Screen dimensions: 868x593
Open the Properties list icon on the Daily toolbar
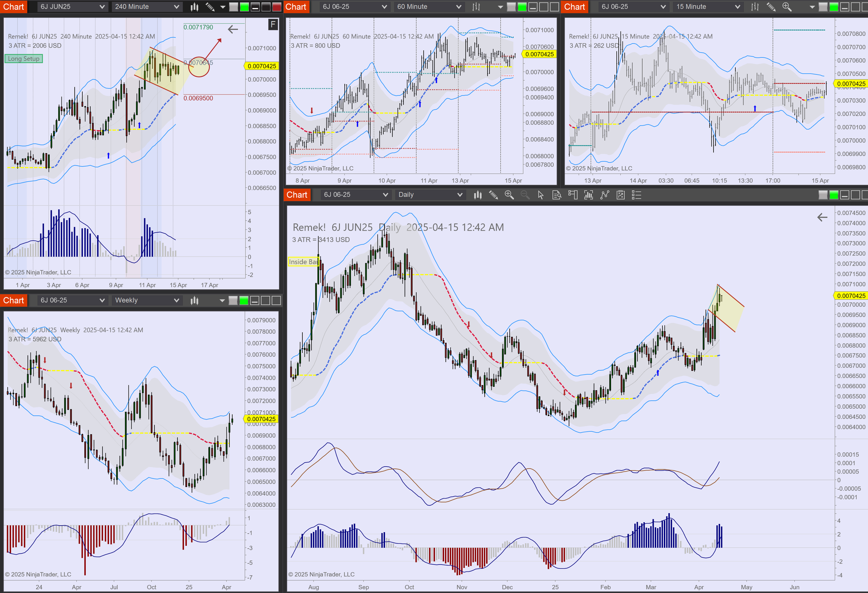pyautogui.click(x=636, y=195)
